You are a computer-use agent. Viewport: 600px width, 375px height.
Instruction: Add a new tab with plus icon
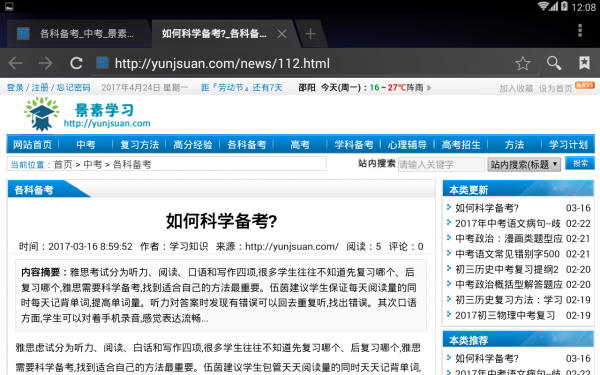(x=310, y=34)
